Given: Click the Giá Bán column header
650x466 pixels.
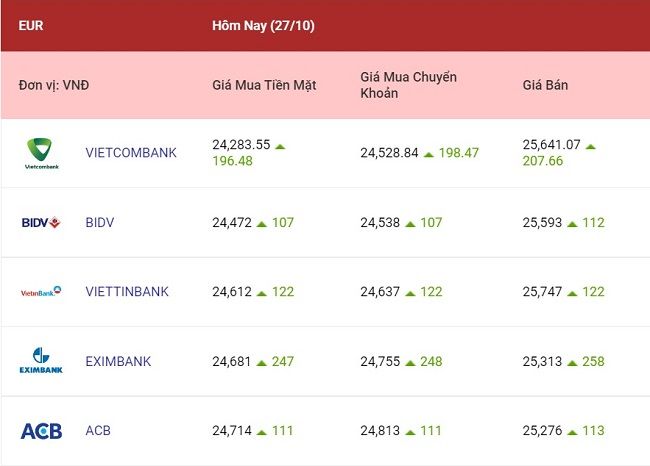Looking at the screenshot, I should (x=545, y=85).
